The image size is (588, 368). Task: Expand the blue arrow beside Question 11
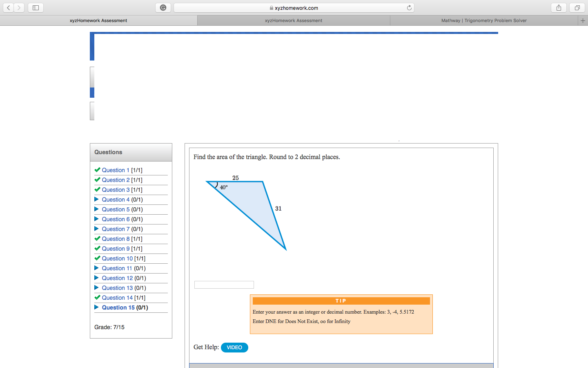pyautogui.click(x=96, y=268)
